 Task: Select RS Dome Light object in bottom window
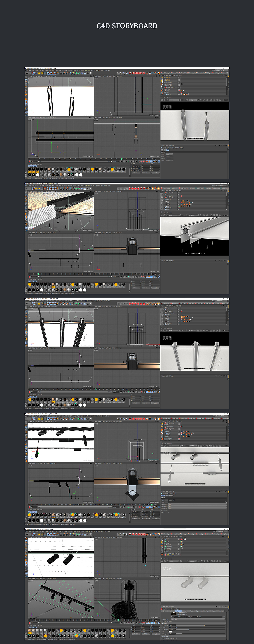[170, 555]
